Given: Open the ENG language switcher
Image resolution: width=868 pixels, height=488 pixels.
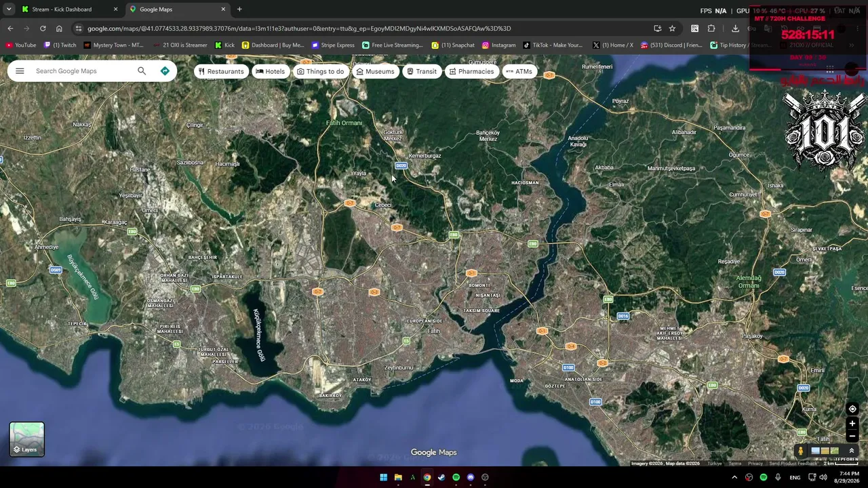Looking at the screenshot, I should [795, 477].
